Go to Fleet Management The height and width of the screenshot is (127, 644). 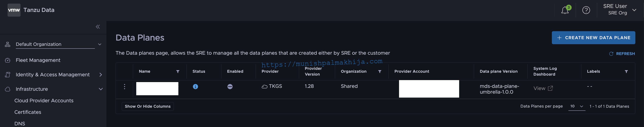click(38, 60)
